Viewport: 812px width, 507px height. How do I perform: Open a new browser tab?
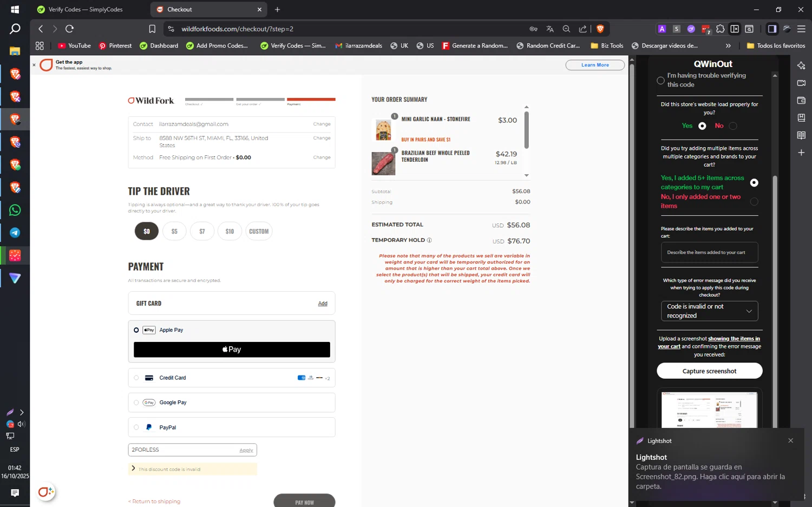pyautogui.click(x=277, y=10)
